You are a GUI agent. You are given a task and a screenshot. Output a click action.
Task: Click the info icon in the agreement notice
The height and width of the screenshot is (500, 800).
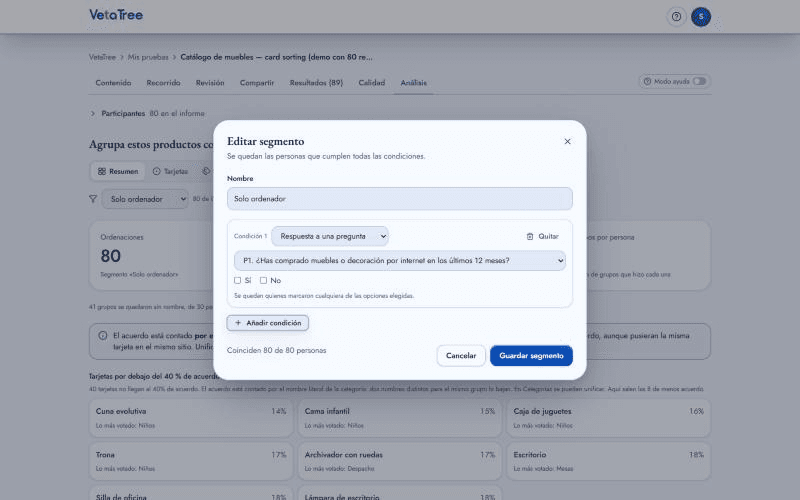103,336
